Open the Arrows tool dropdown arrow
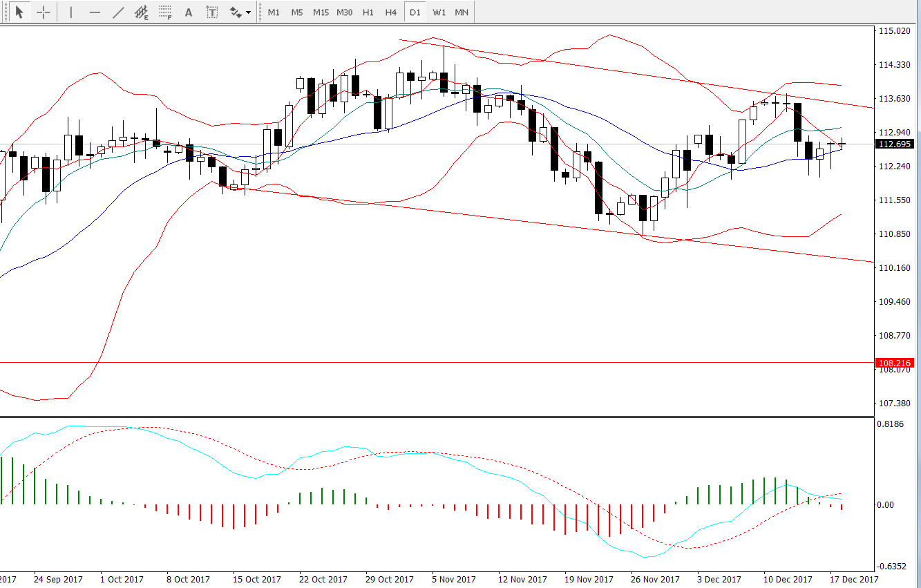This screenshot has height=588, width=921. pos(249,12)
